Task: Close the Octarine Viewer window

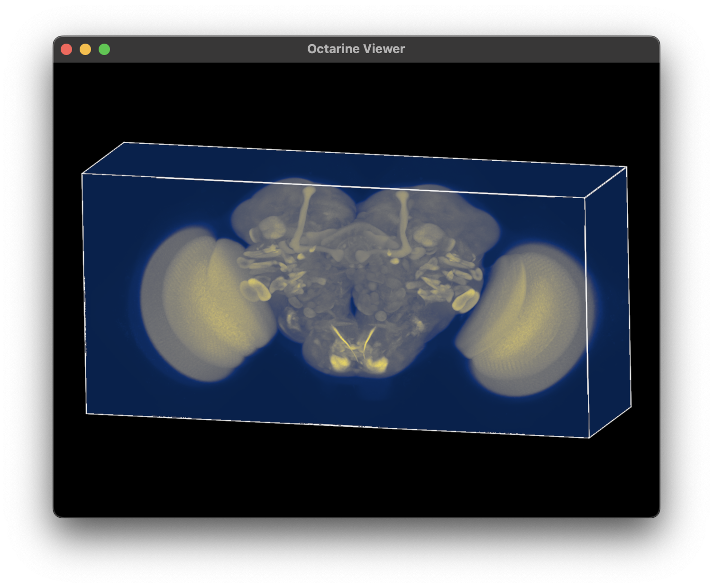Action: (66, 49)
